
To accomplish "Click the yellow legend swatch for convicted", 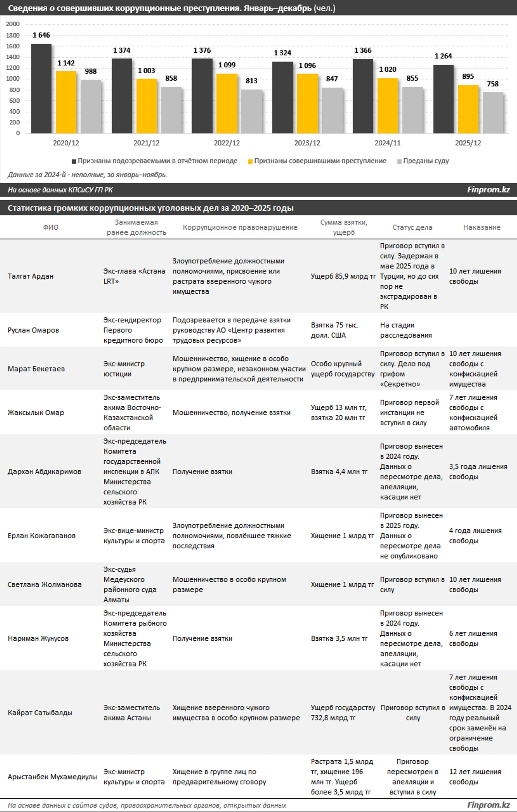I will coord(250,162).
